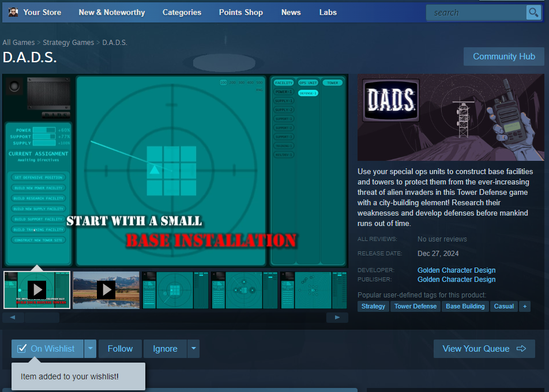
Task: Select the fifth screenshot thumbnail
Action: (314, 290)
